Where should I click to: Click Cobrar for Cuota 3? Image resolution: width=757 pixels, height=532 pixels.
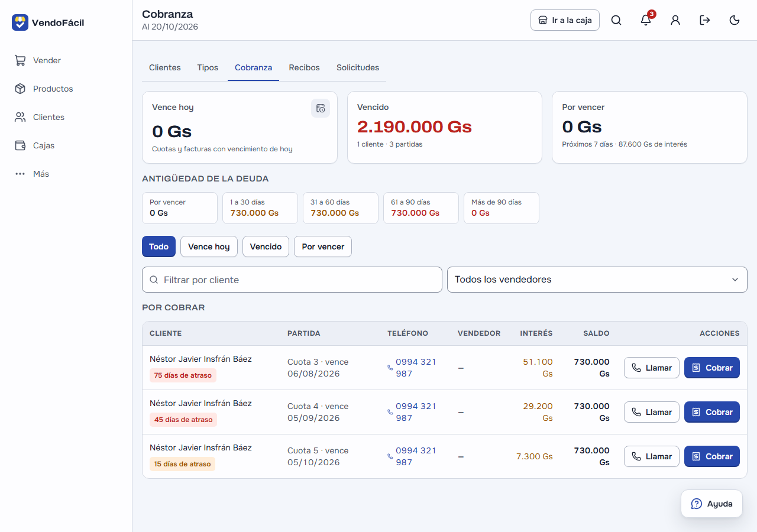712,368
